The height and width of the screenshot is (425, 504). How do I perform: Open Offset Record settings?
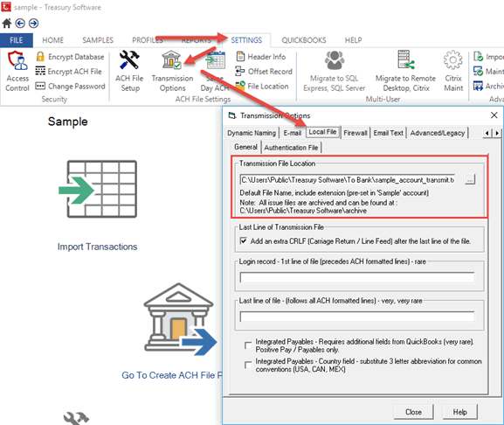click(264, 72)
